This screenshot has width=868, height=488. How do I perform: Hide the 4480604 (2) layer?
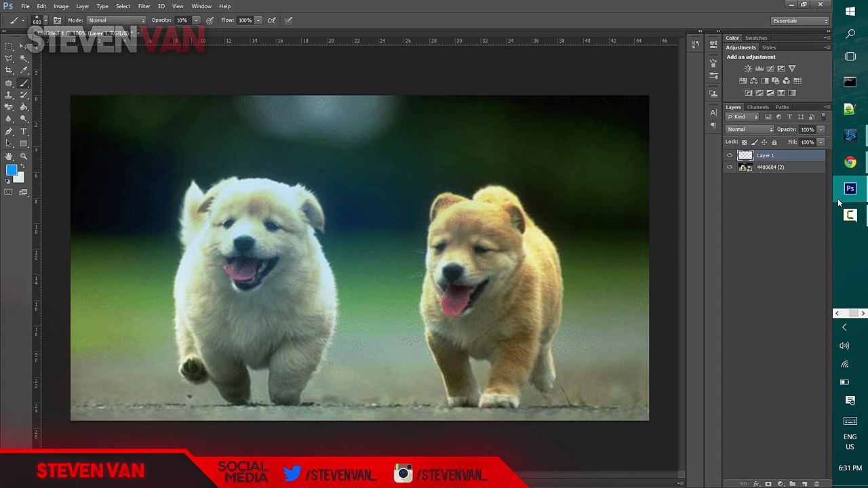coord(730,167)
